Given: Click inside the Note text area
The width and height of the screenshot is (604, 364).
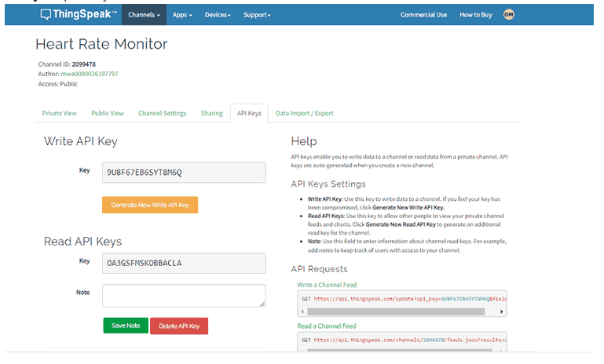Looking at the screenshot, I should [x=184, y=295].
